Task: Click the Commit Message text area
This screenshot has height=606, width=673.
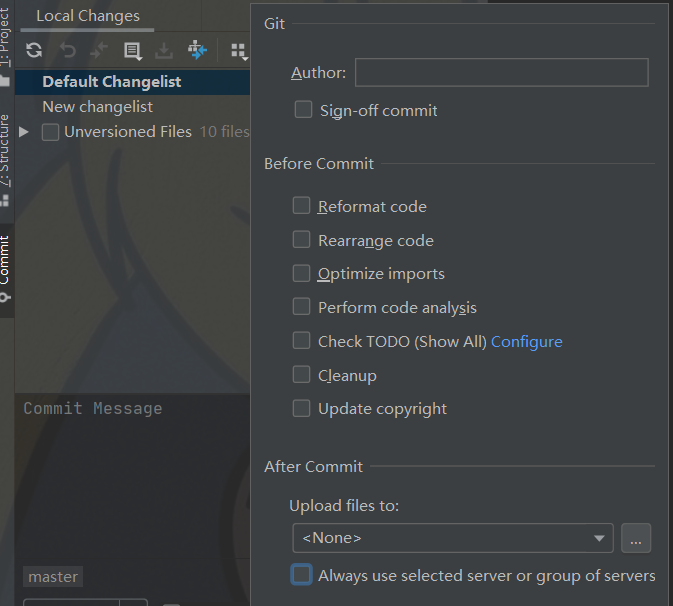Action: (x=132, y=476)
